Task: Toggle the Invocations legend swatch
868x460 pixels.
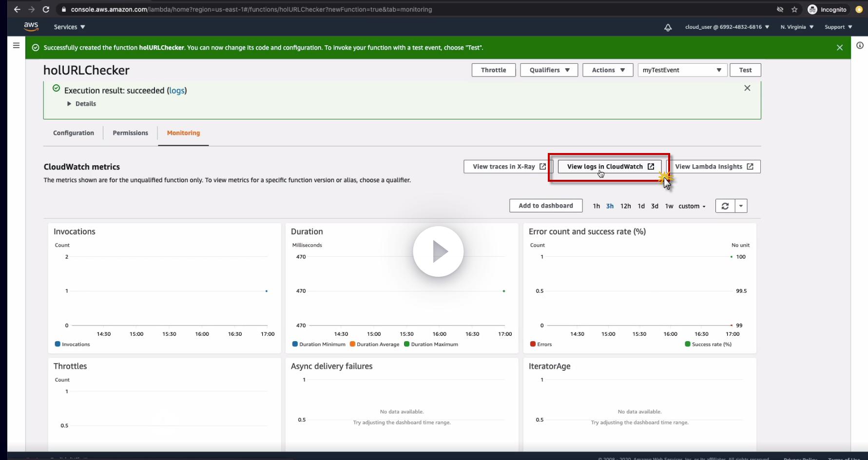Action: (x=58, y=344)
